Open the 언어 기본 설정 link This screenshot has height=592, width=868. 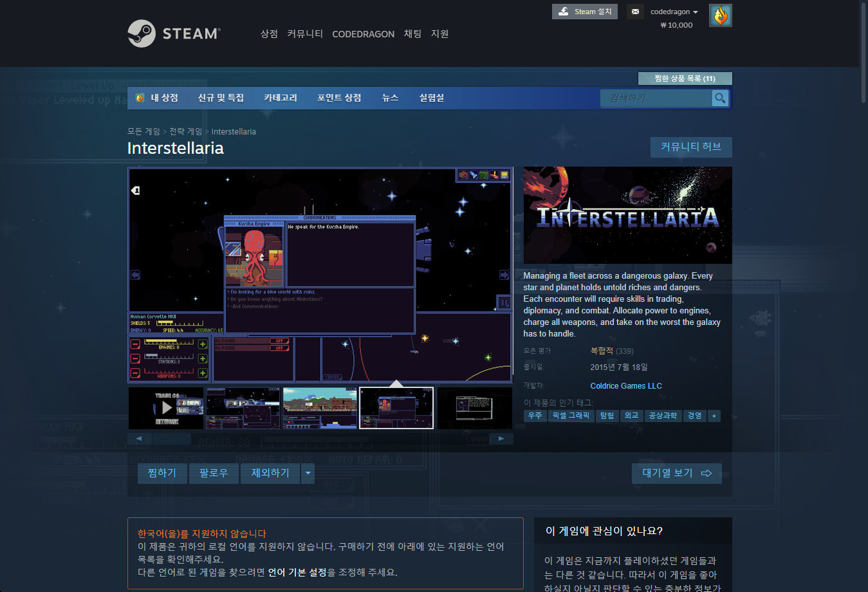pyautogui.click(x=297, y=572)
